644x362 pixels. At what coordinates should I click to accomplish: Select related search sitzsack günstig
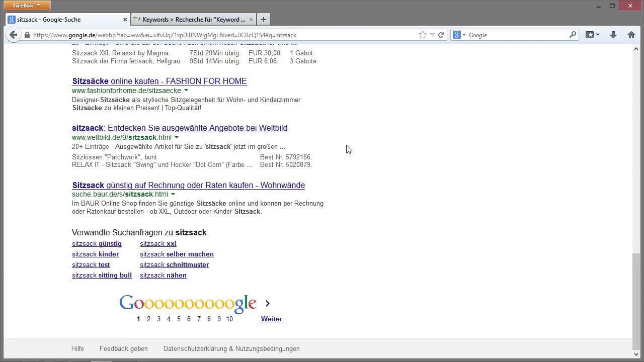pos(97,243)
